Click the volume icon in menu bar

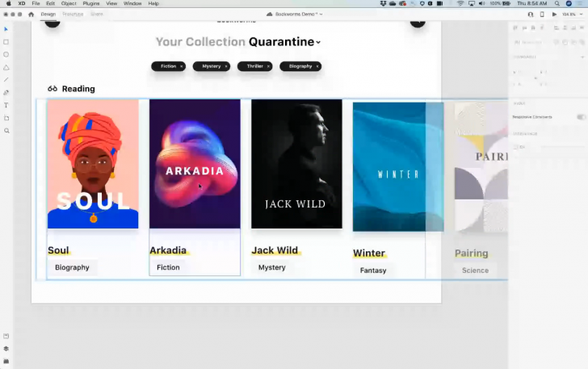(482, 3)
